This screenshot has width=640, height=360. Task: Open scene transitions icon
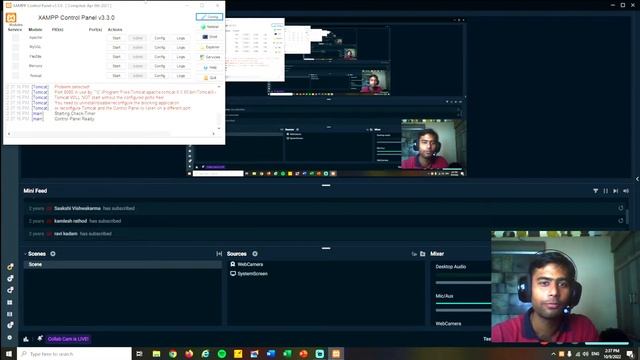[219, 254]
